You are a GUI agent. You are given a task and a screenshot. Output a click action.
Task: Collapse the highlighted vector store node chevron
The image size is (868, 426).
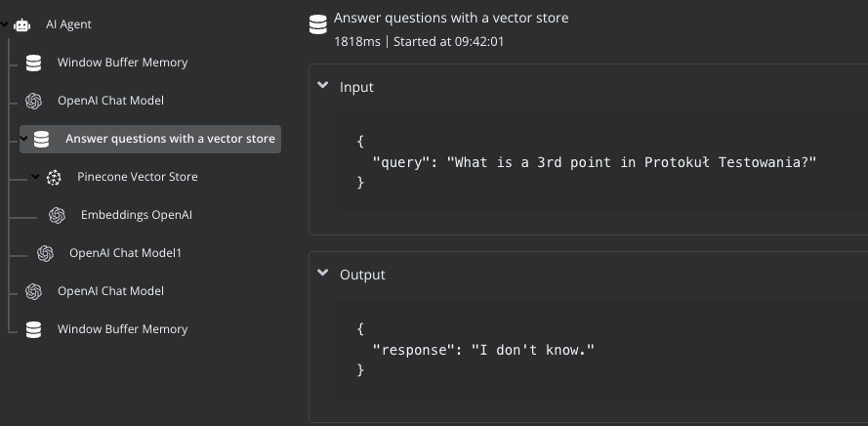pyautogui.click(x=24, y=139)
